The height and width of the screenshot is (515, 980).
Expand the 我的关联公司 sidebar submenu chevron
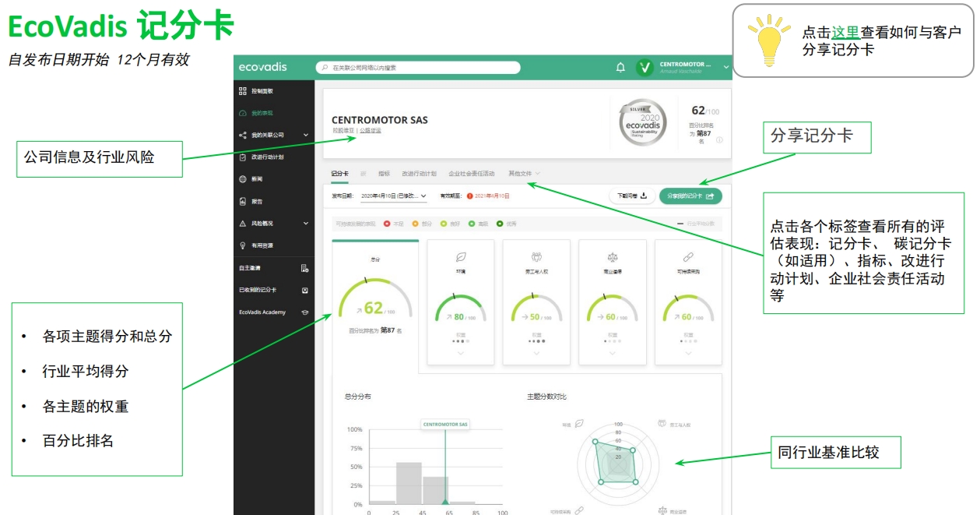tap(305, 136)
